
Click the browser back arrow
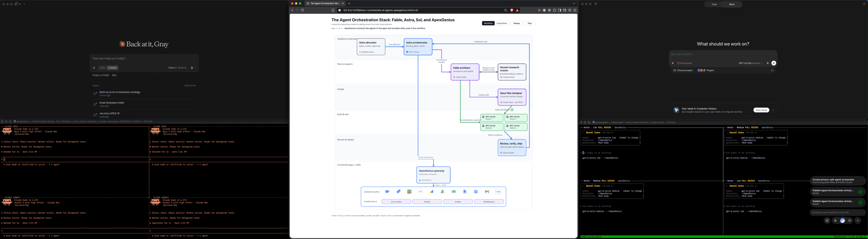292,10
